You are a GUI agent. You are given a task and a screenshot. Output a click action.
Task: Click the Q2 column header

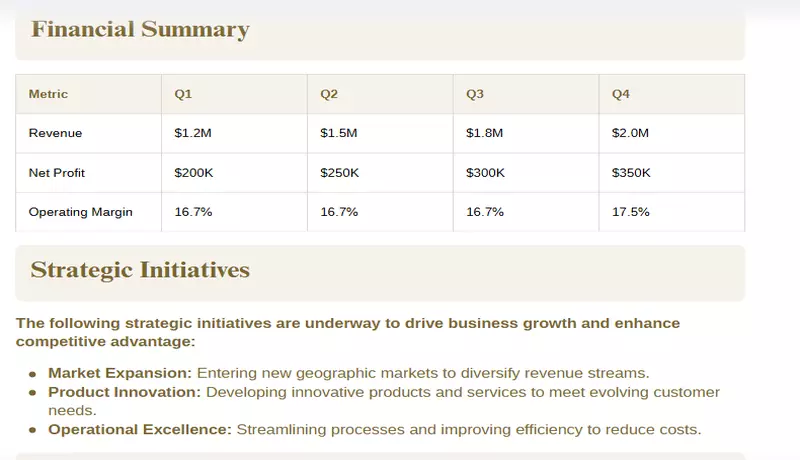coord(329,94)
